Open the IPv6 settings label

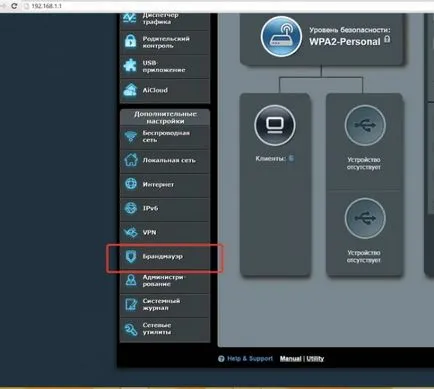tap(150, 208)
